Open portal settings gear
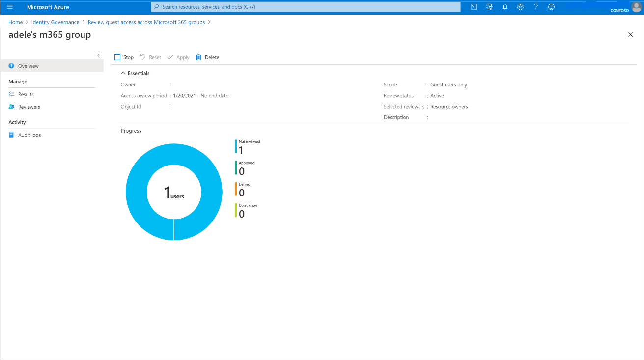 pyautogui.click(x=520, y=7)
